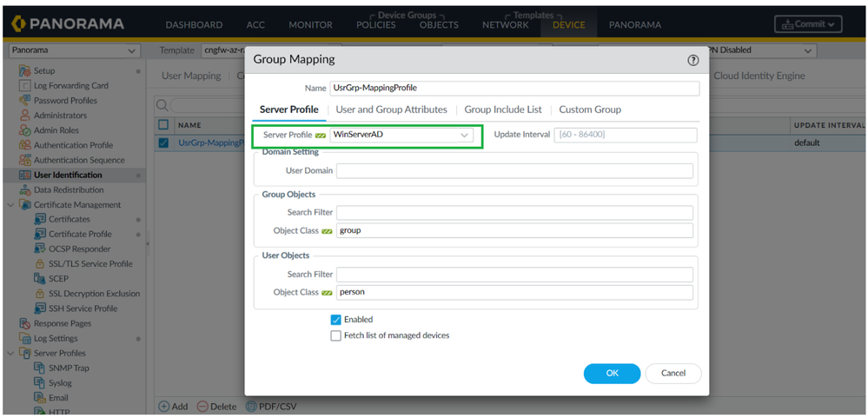Click the help icon in Group Mapping dialog

pyautogui.click(x=692, y=60)
